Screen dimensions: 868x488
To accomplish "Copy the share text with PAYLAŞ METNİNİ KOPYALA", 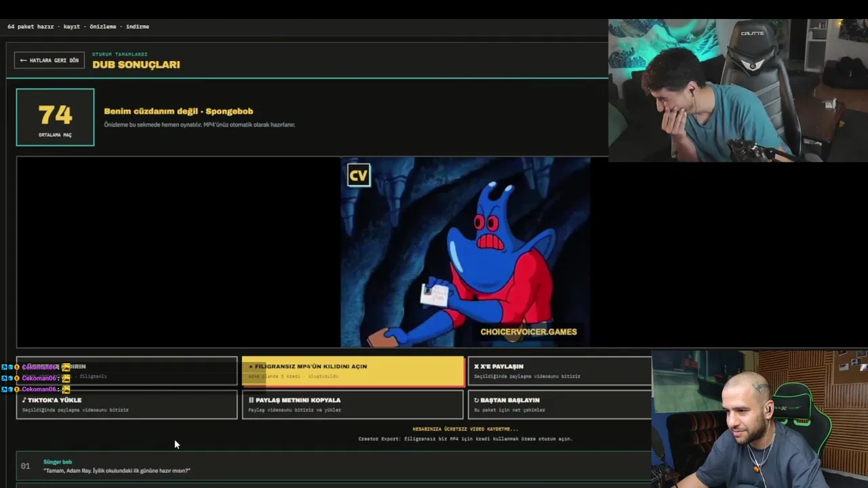I will coord(353,405).
